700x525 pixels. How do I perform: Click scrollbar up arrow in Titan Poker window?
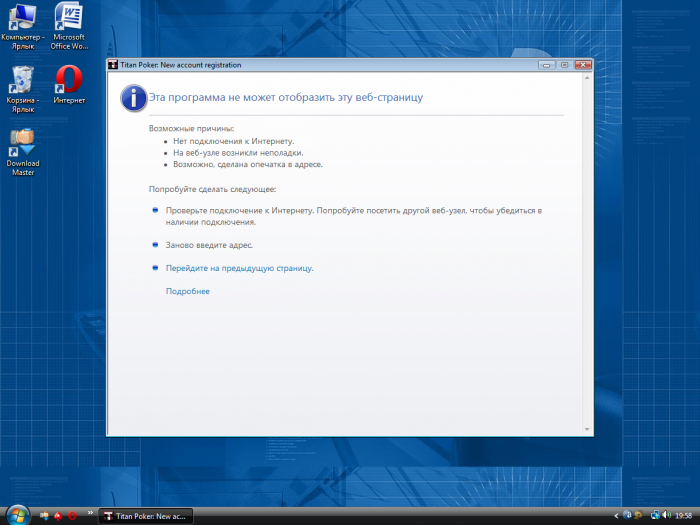point(587,78)
